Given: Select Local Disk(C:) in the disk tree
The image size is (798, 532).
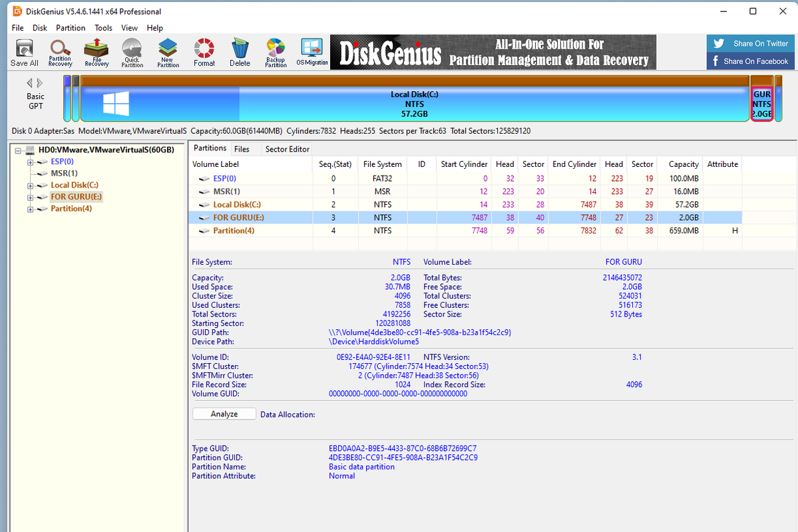Looking at the screenshot, I should point(75,185).
